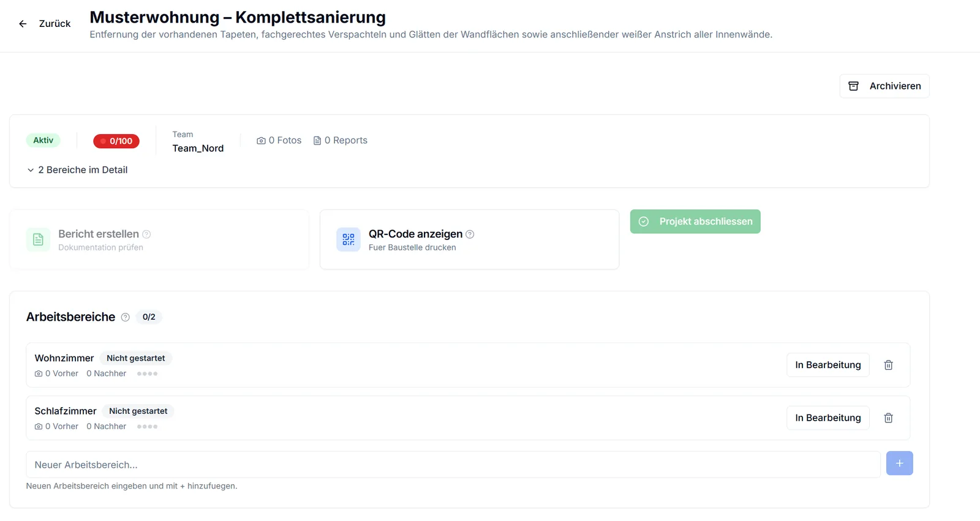The image size is (980, 521).
Task: Click the Archivieren button
Action: tap(884, 86)
